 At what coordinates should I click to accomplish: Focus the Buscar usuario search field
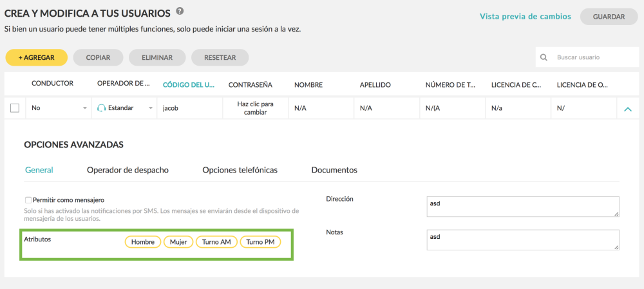(592, 57)
